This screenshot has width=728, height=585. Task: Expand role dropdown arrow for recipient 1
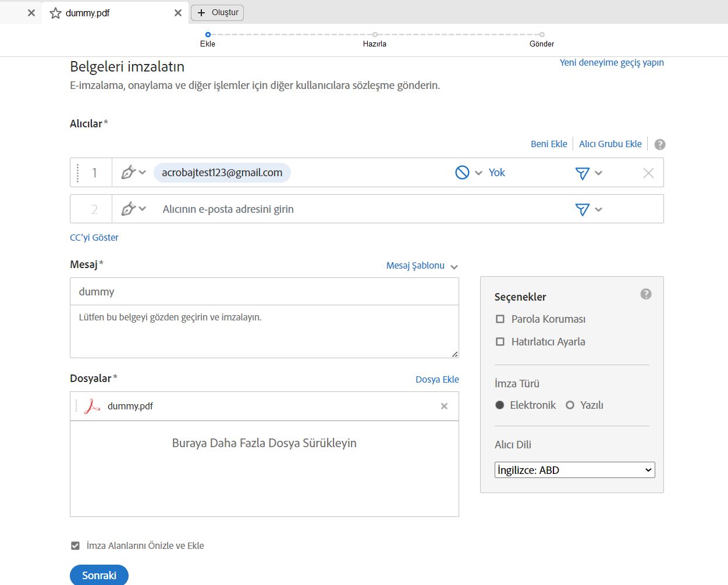click(x=143, y=173)
